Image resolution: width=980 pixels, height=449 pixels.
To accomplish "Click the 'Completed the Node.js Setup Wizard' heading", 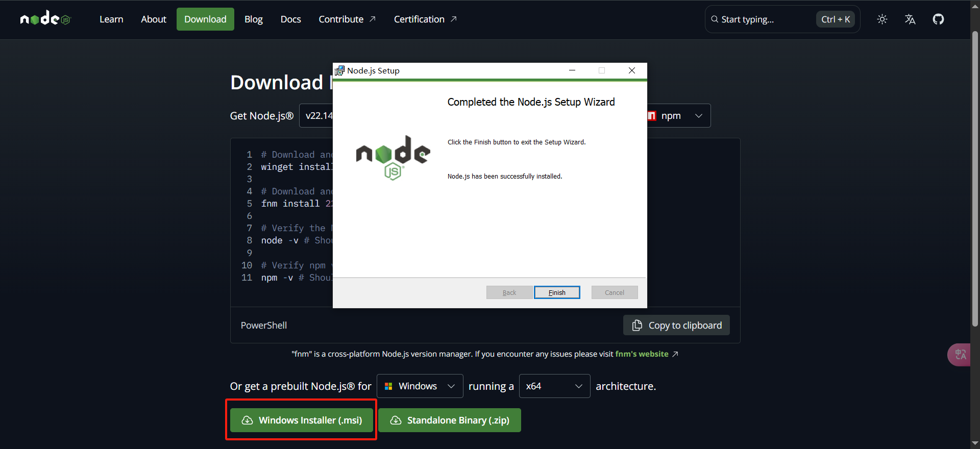I will 531,102.
